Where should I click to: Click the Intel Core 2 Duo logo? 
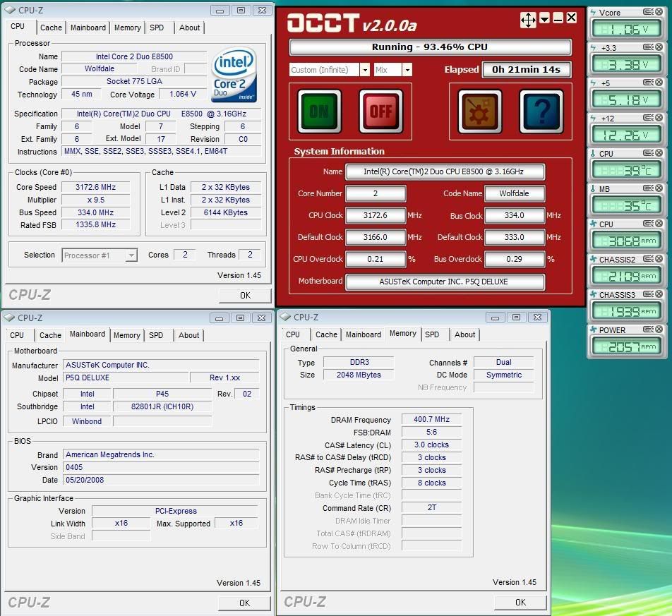point(234,75)
